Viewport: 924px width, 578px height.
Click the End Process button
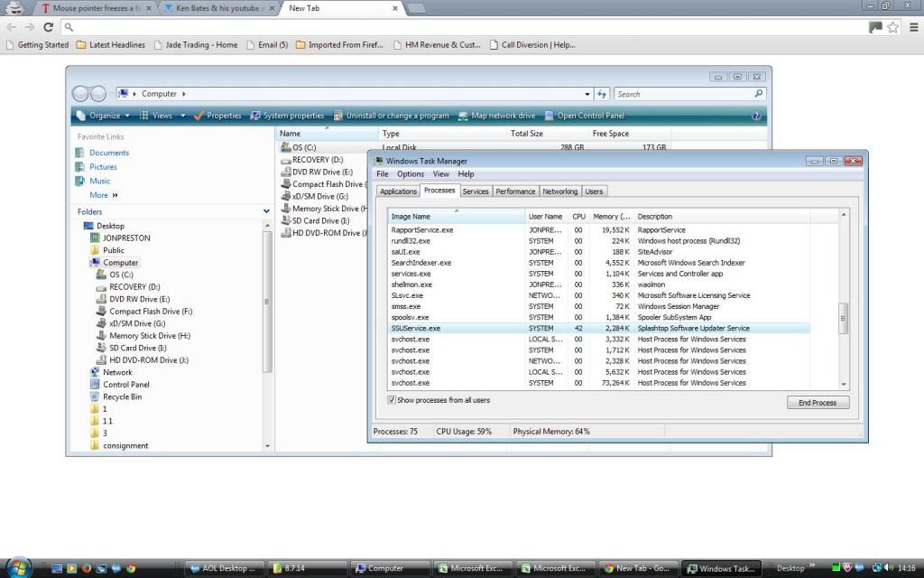818,403
